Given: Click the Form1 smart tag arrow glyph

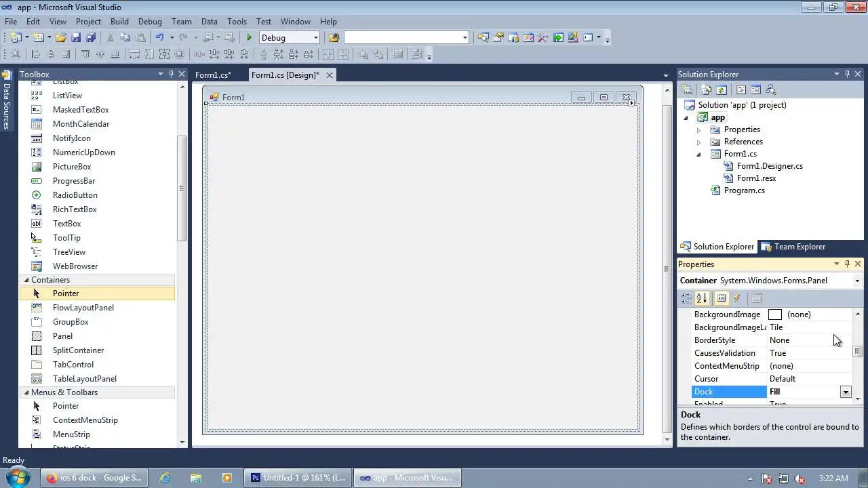Looking at the screenshot, I should [631, 103].
